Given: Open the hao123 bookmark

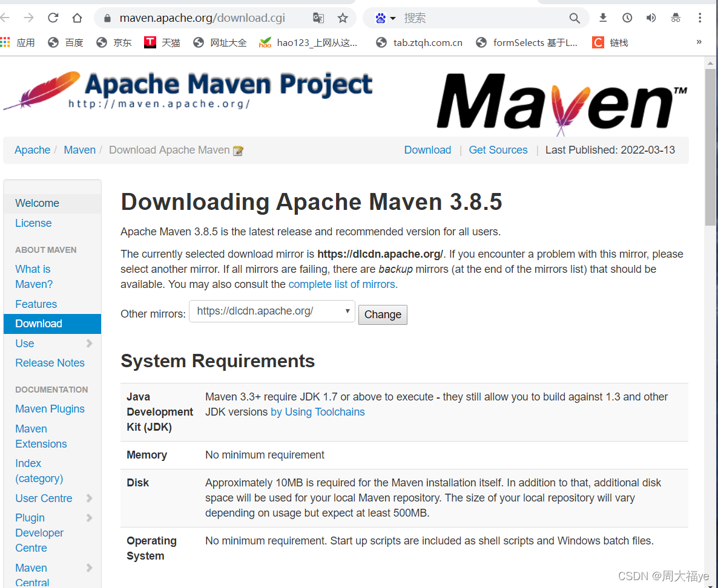Looking at the screenshot, I should (308, 42).
